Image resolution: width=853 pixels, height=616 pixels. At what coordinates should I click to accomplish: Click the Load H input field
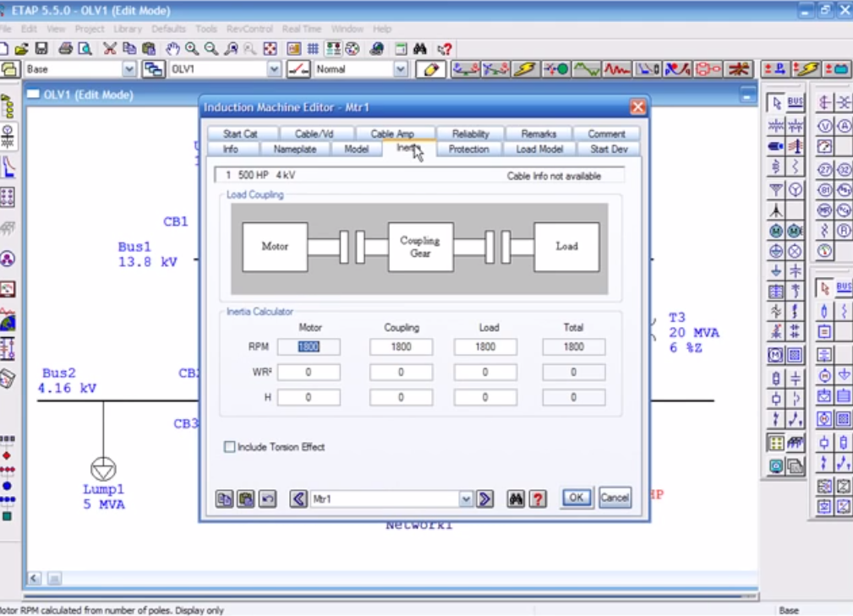[485, 397]
